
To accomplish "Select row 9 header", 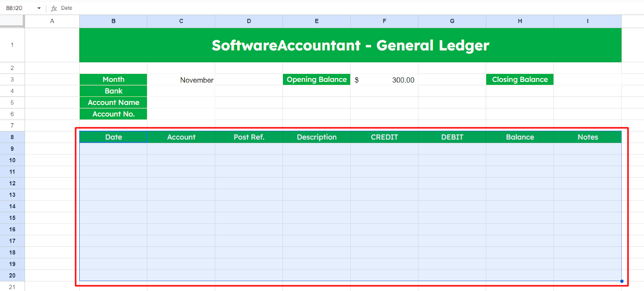I will click(12, 149).
